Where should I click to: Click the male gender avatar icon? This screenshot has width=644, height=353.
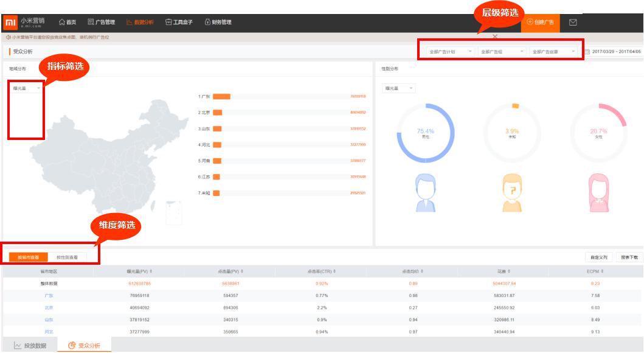pos(425,193)
